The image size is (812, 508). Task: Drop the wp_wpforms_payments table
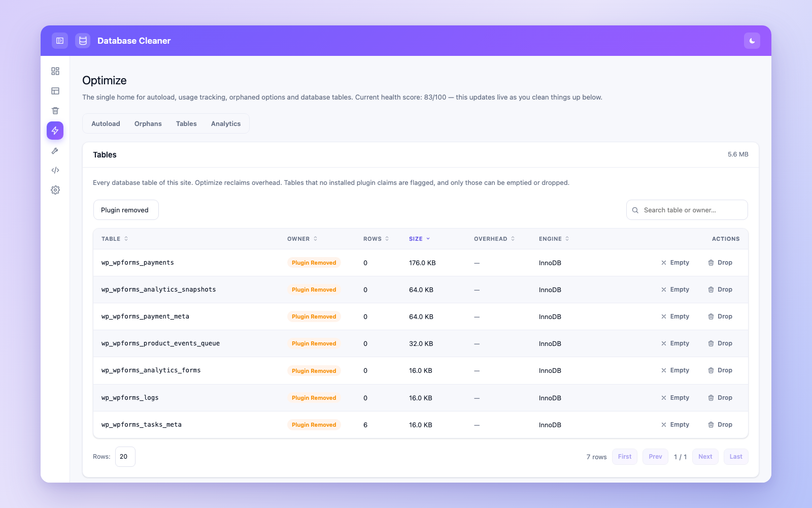click(720, 263)
